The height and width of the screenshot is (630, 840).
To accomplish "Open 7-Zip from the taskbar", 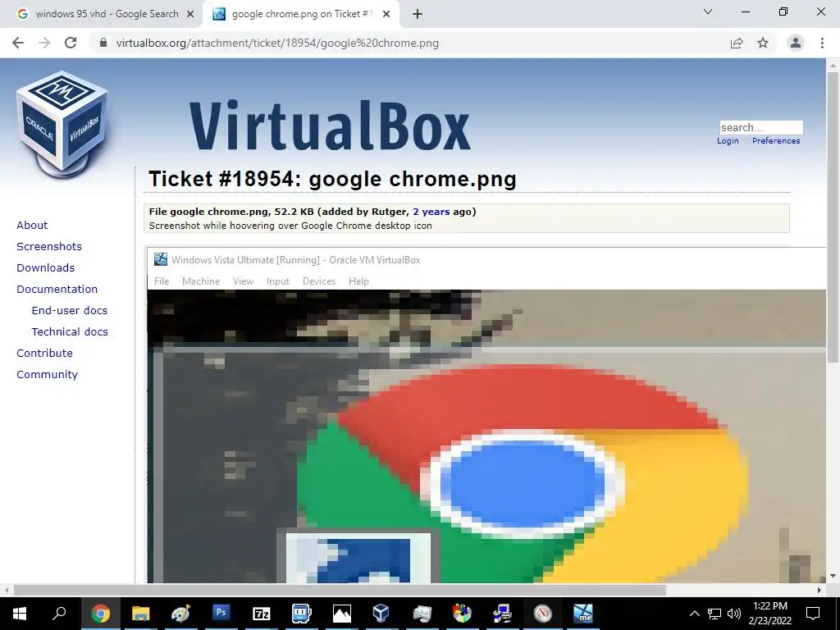I will (261, 614).
